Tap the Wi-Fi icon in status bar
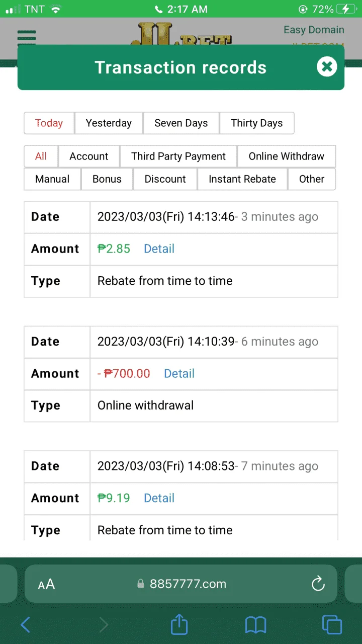The width and height of the screenshot is (362, 644). point(55,9)
